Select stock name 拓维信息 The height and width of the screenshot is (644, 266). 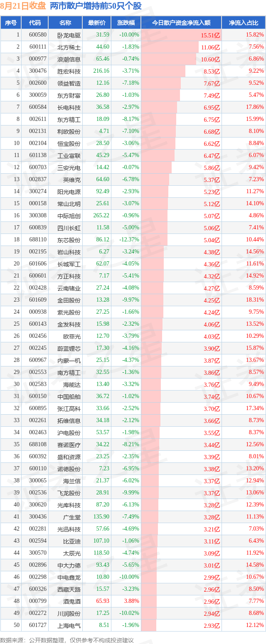[69, 420]
